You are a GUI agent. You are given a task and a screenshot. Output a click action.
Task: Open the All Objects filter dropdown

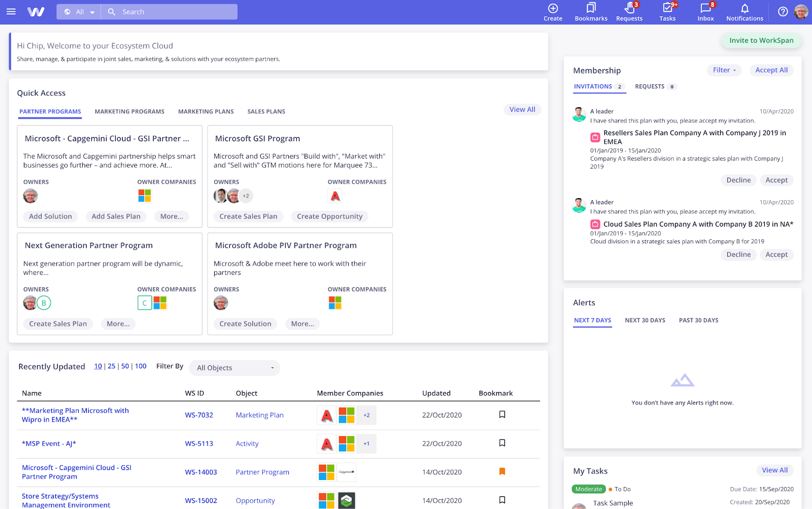[x=234, y=368]
